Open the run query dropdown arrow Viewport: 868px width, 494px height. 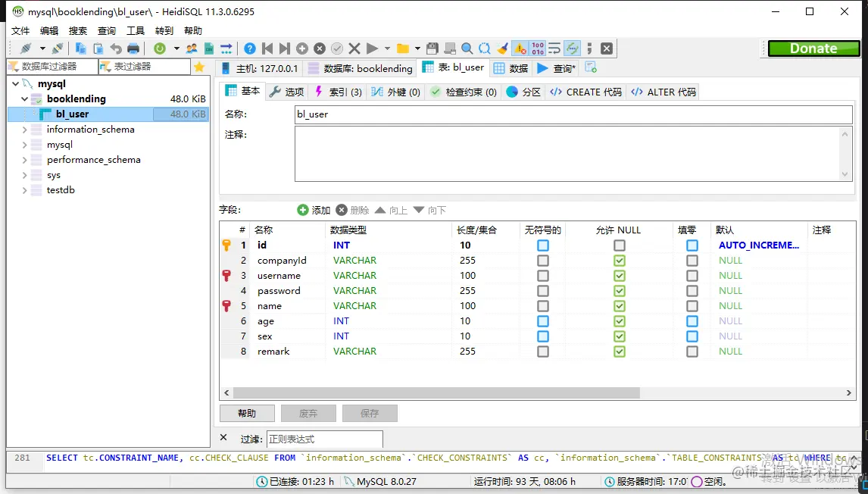387,48
